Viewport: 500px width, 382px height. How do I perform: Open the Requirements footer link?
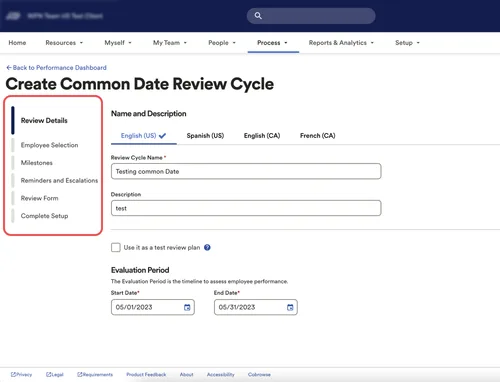95,374
